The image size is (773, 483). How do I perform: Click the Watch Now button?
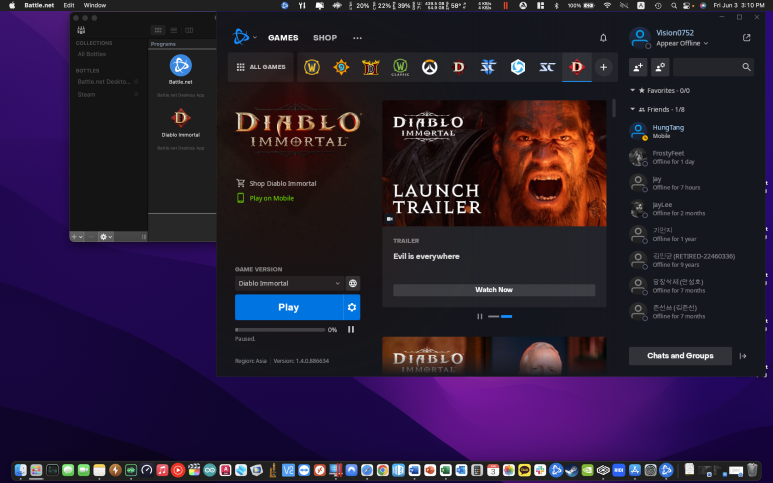coord(494,290)
